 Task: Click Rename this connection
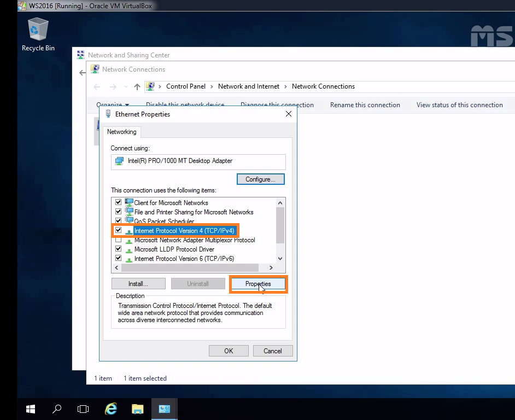[365, 105]
